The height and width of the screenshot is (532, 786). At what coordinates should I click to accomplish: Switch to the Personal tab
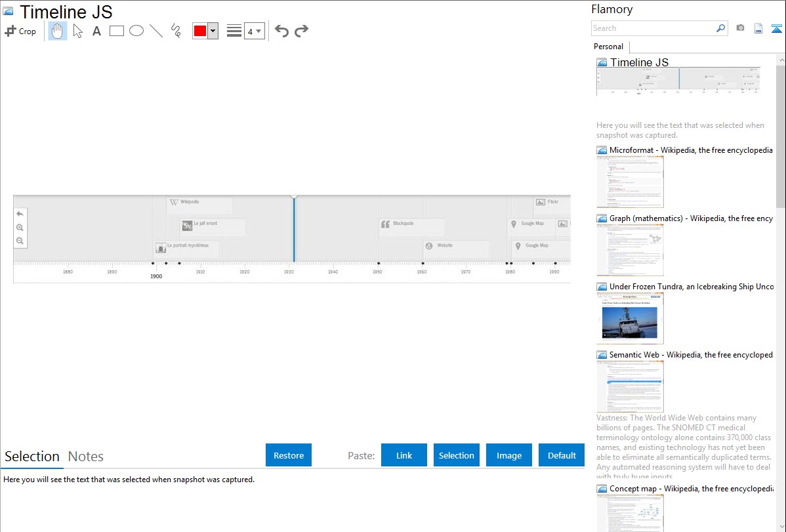point(608,46)
